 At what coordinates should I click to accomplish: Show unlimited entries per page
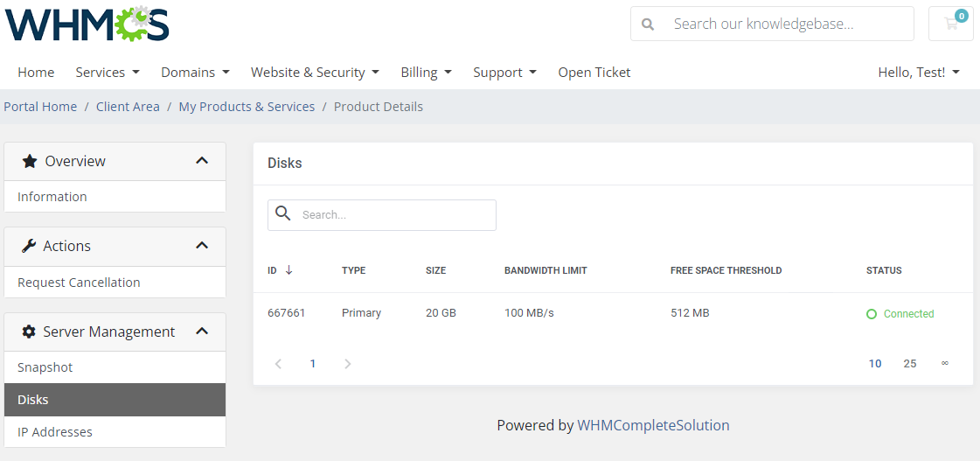(945, 363)
